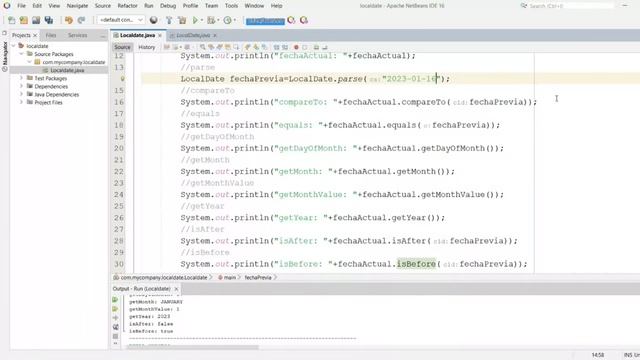Toggle the History view button
Screen dimensions: 640x360
(147, 47)
